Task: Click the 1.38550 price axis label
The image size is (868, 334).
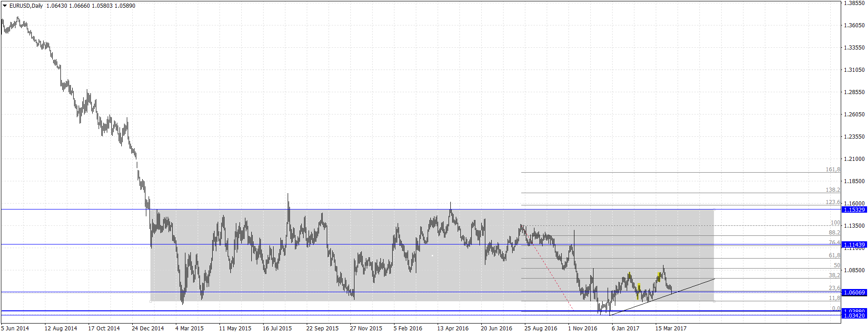Action: (x=854, y=3)
